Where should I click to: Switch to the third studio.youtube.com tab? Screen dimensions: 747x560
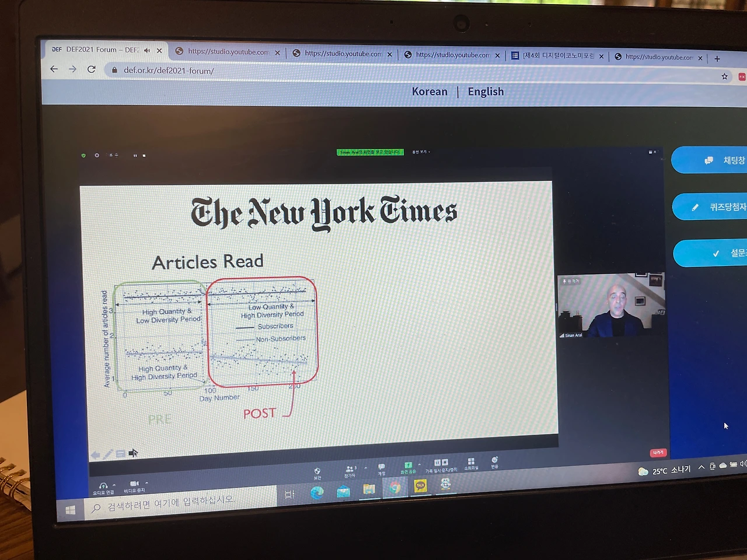(x=452, y=55)
